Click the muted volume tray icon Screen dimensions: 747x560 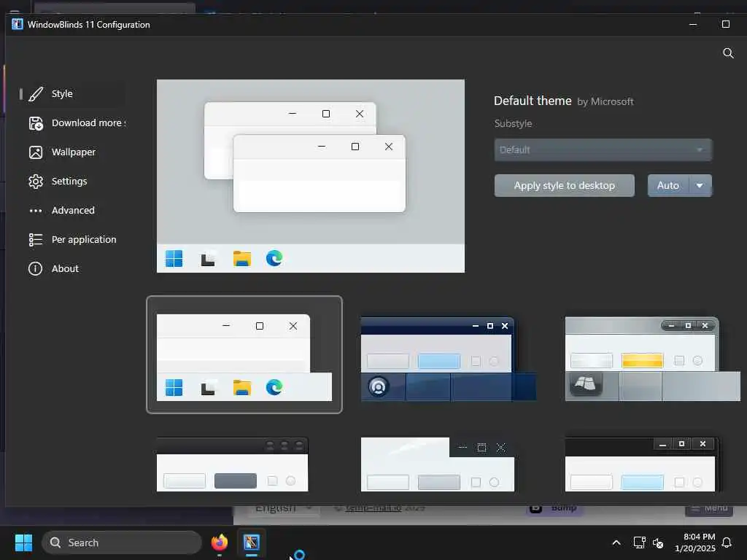(x=658, y=542)
